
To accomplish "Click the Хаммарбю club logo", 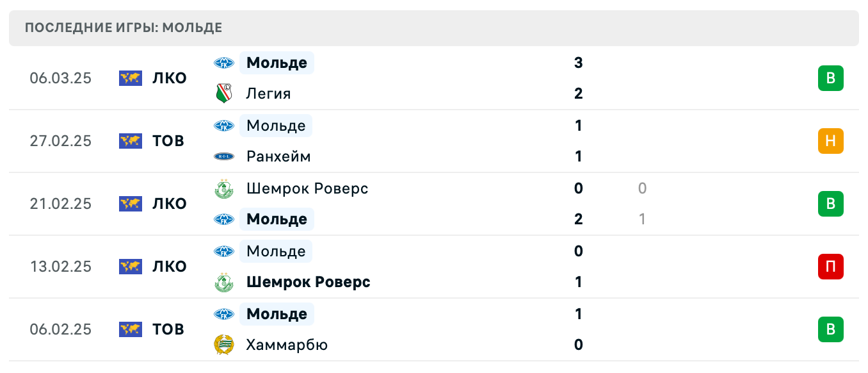I will tap(224, 345).
